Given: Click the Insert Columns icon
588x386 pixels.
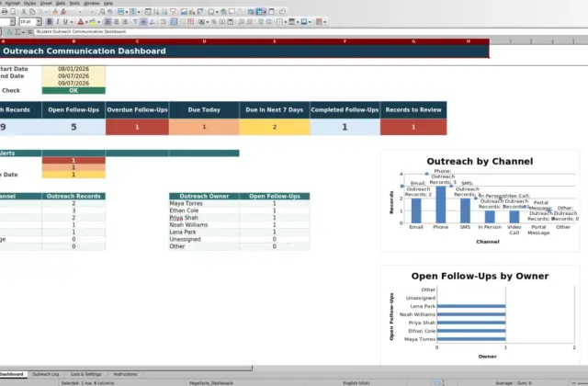Looking at the screenshot, I should (132, 12).
